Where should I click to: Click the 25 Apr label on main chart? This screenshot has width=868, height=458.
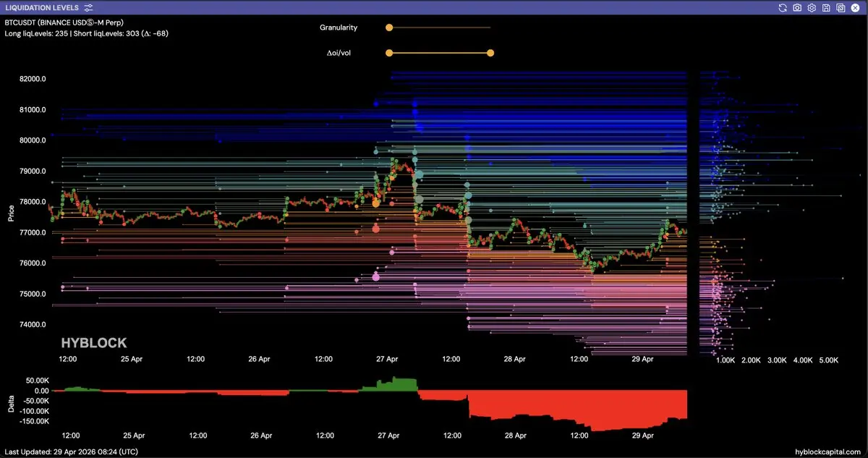tap(132, 359)
